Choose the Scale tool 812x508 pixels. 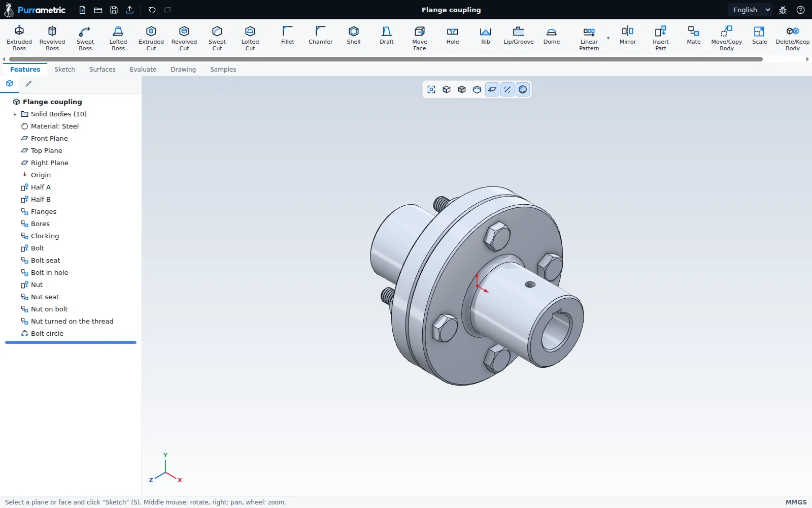(x=760, y=35)
